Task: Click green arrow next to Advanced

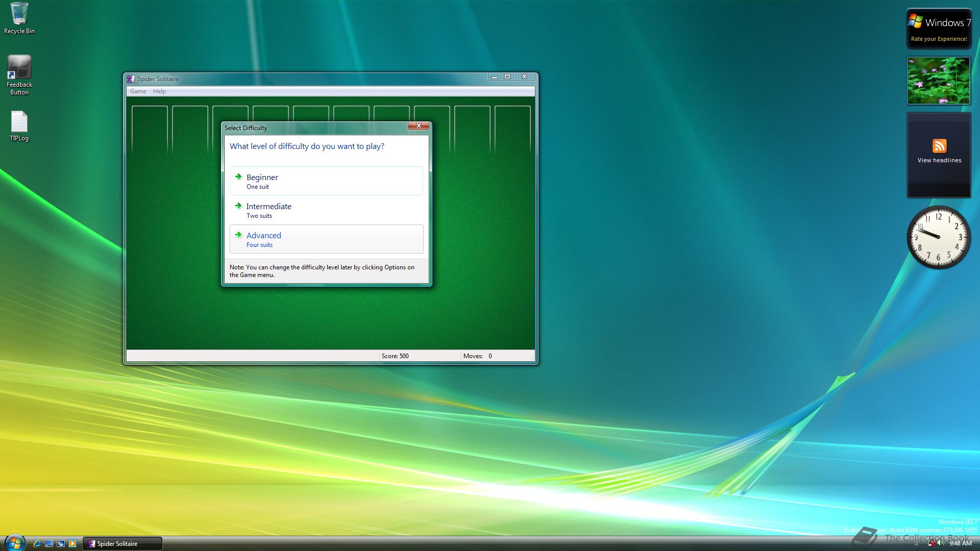Action: [x=238, y=235]
